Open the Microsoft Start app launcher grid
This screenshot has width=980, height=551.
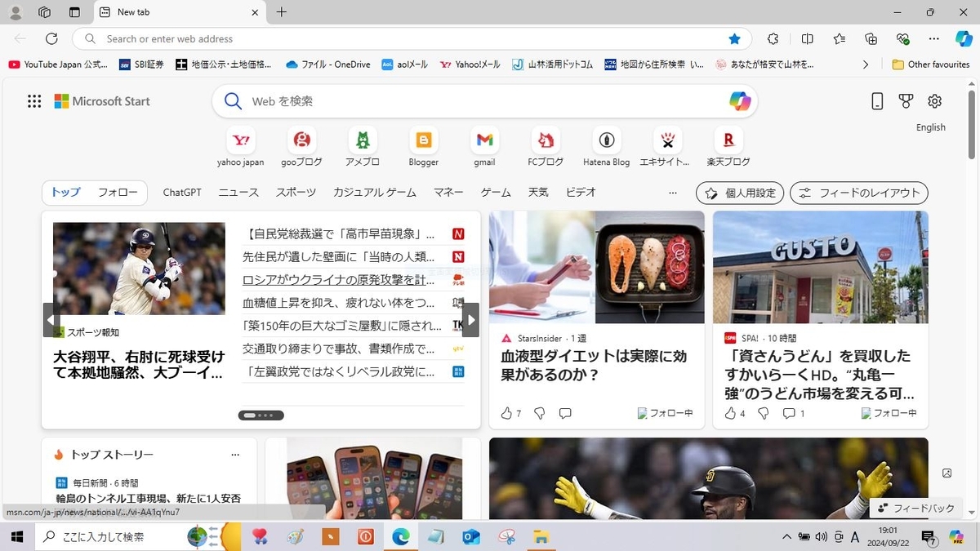34,101
